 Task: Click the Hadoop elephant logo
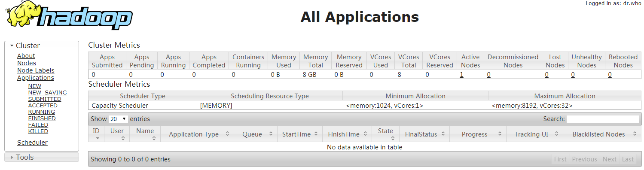[69, 17]
